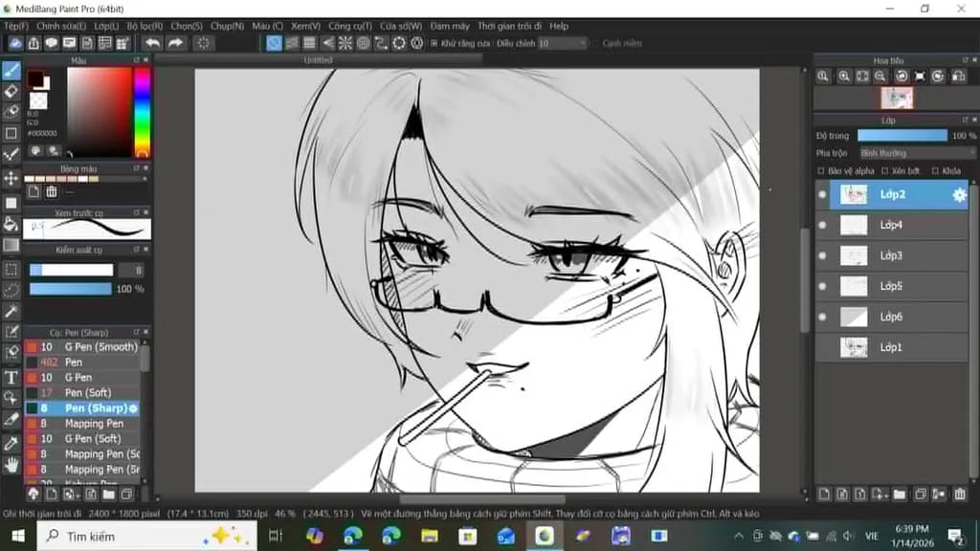
Task: Select the Brush tool in left toolbar
Action: pyautogui.click(x=11, y=71)
